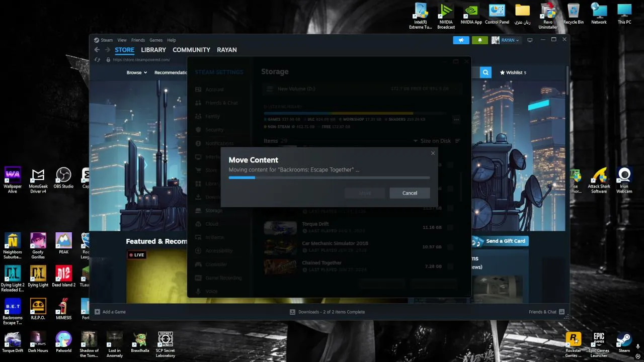The width and height of the screenshot is (644, 362).
Task: Launch Dead Island 2 shortcut
Action: tap(63, 276)
